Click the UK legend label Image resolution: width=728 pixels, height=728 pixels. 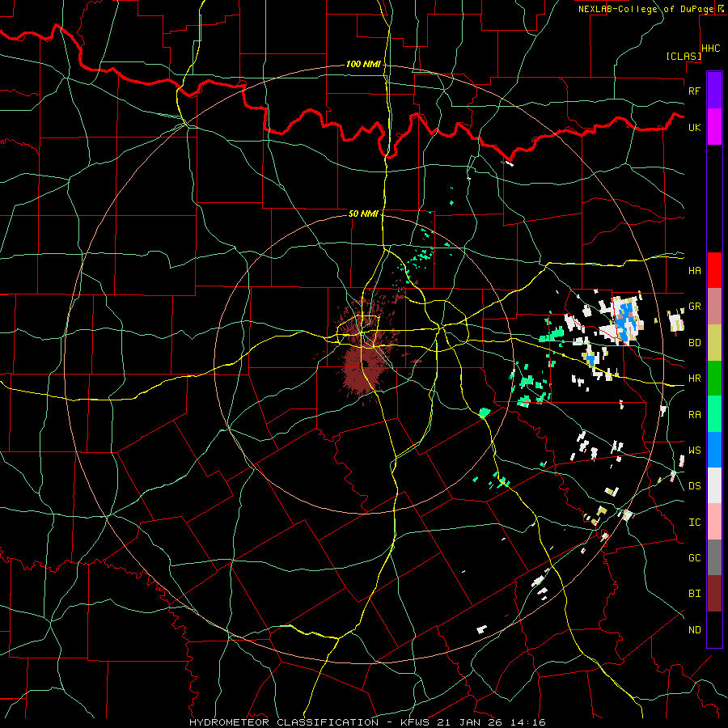tap(695, 127)
